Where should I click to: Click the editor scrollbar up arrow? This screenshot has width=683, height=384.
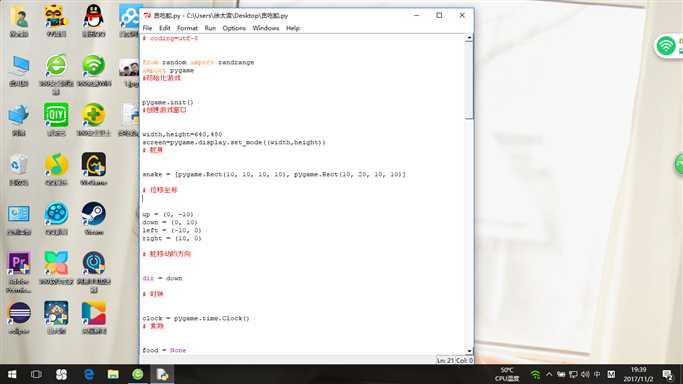point(469,38)
